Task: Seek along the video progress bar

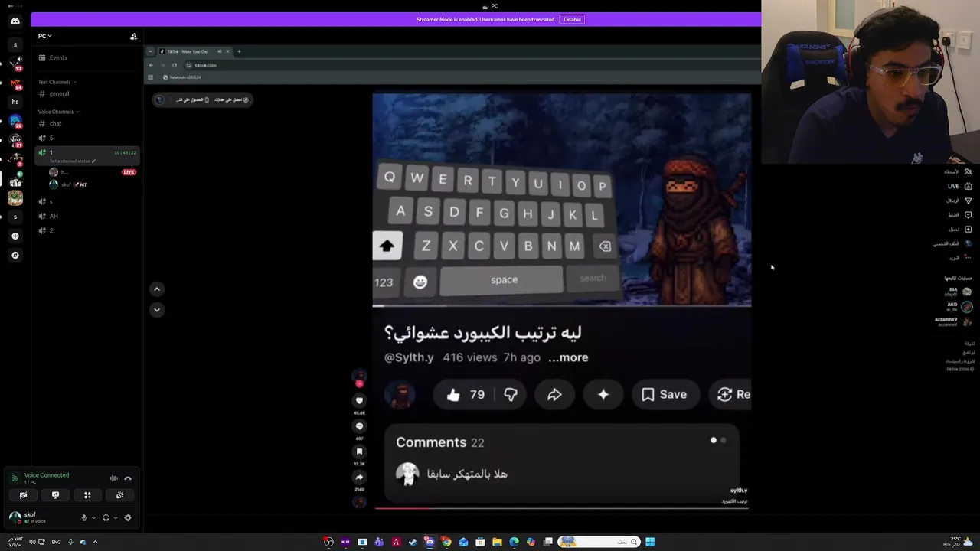Action: coord(561,507)
